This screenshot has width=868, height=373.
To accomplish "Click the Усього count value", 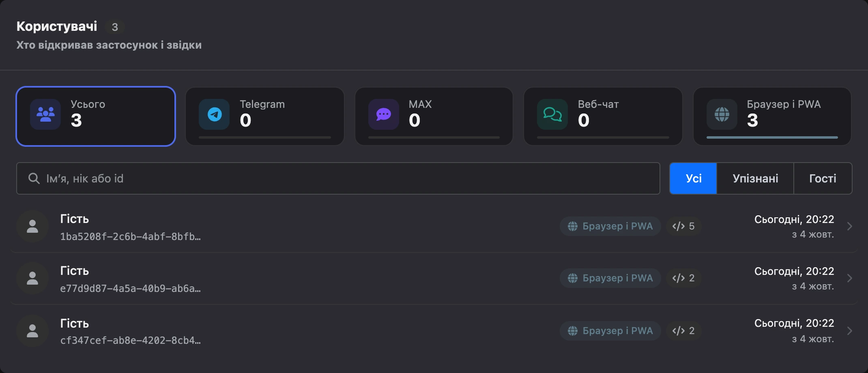I will 76,120.
